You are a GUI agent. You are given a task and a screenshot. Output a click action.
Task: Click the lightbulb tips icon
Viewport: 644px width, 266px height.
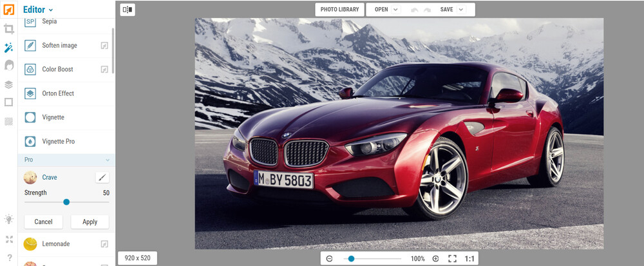8,219
